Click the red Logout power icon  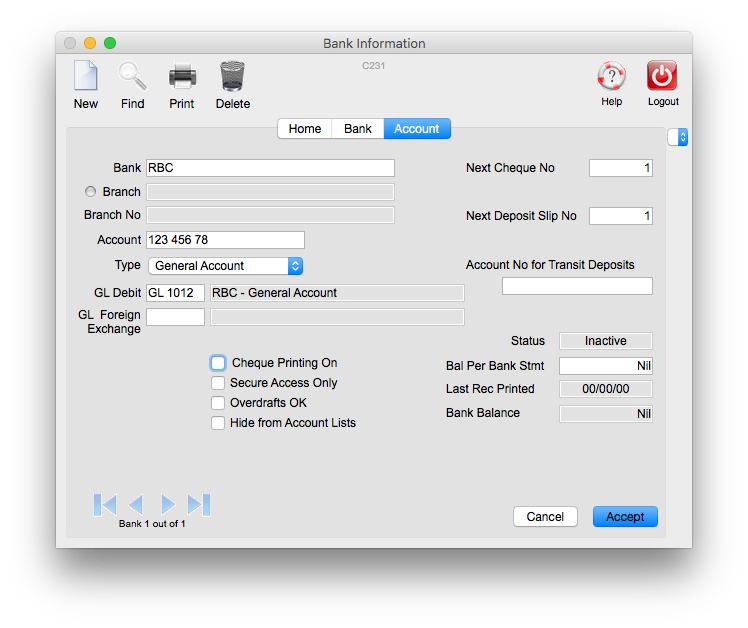click(x=662, y=76)
